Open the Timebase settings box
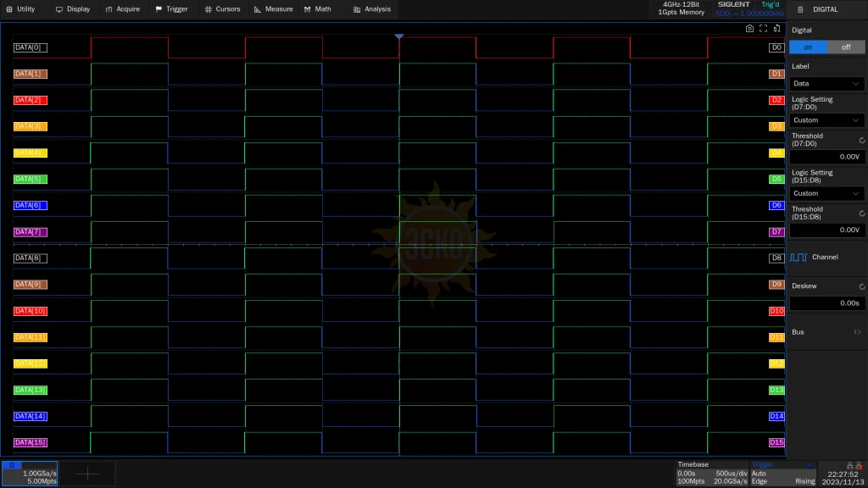 [x=712, y=474]
